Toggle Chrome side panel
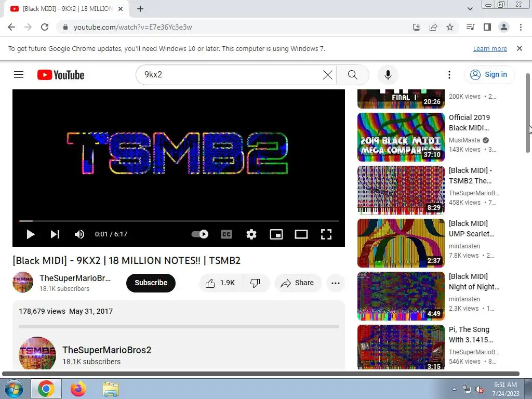This screenshot has height=399, width=532. [x=487, y=27]
